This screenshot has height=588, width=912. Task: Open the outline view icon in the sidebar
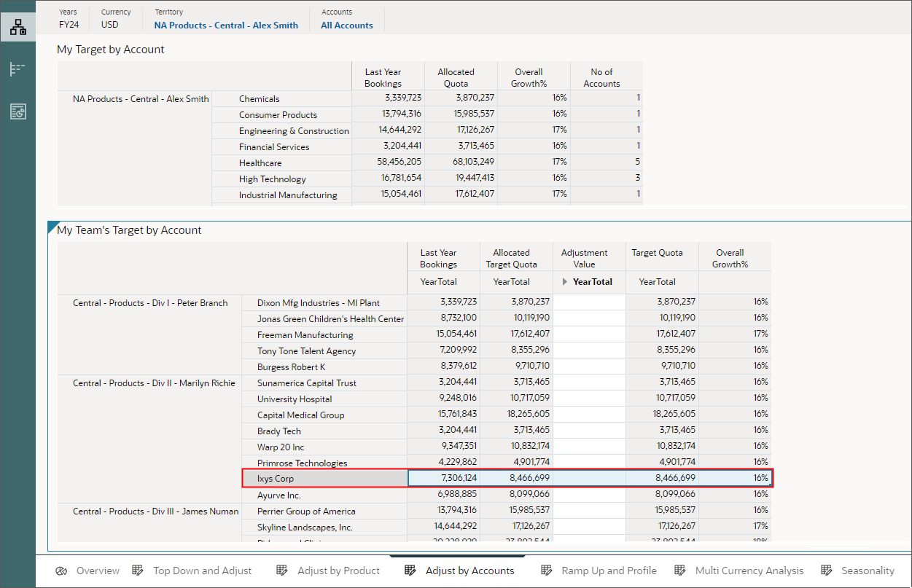pyautogui.click(x=18, y=68)
